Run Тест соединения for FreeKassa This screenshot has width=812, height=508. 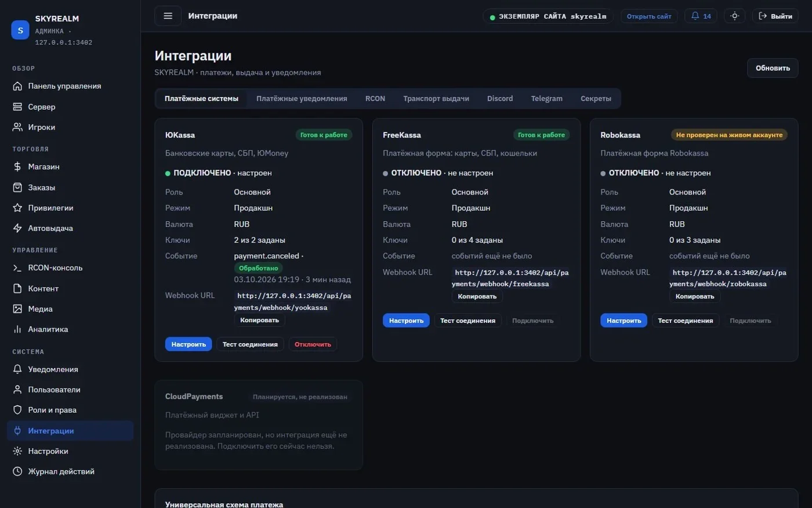click(467, 320)
